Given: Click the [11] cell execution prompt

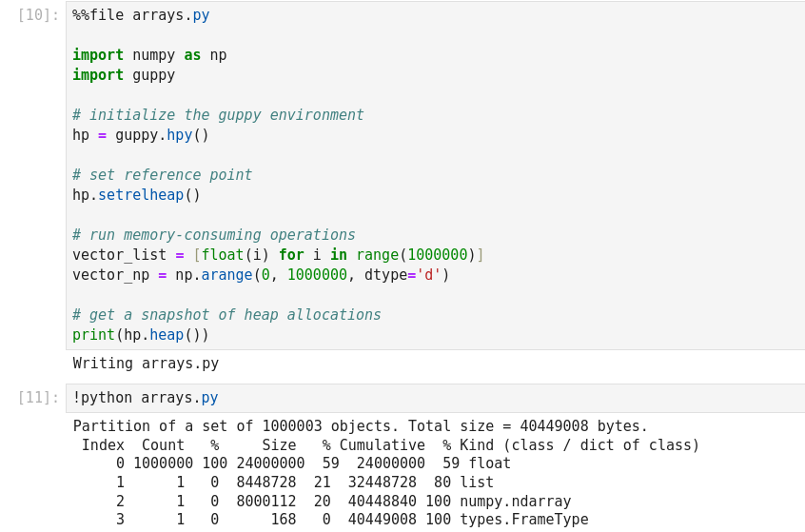Looking at the screenshot, I should (x=38, y=398).
